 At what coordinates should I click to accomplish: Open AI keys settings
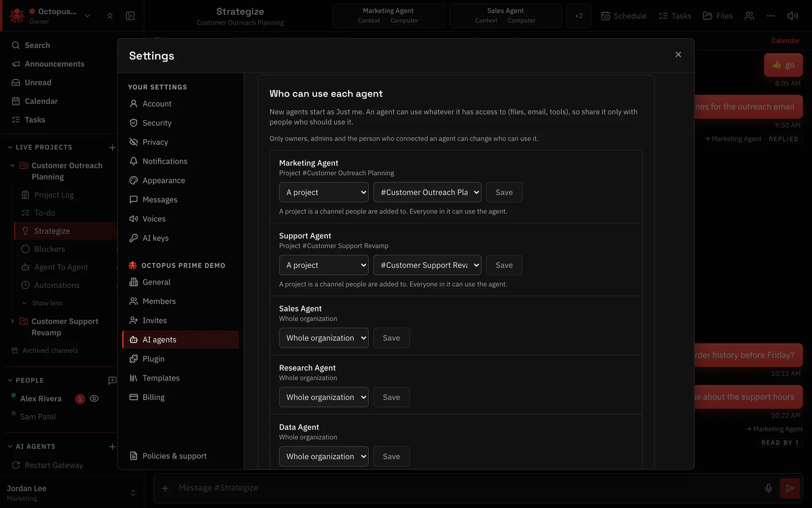point(180,238)
